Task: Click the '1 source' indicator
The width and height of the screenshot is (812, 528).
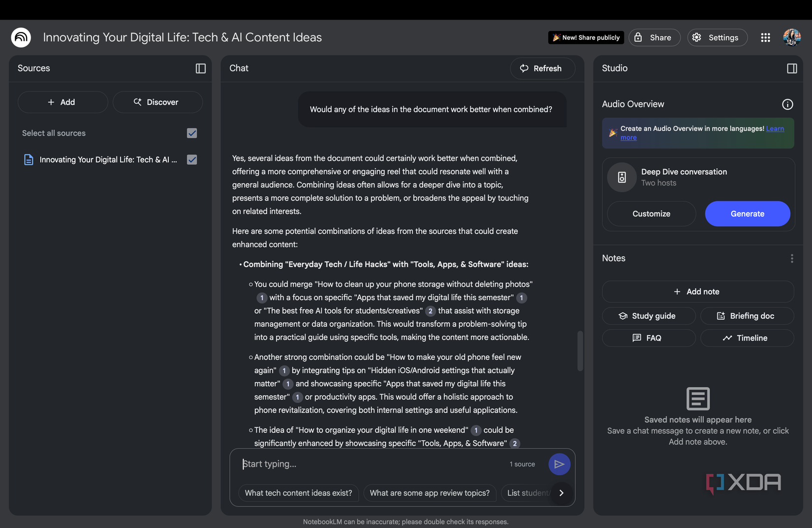Action: 522,464
